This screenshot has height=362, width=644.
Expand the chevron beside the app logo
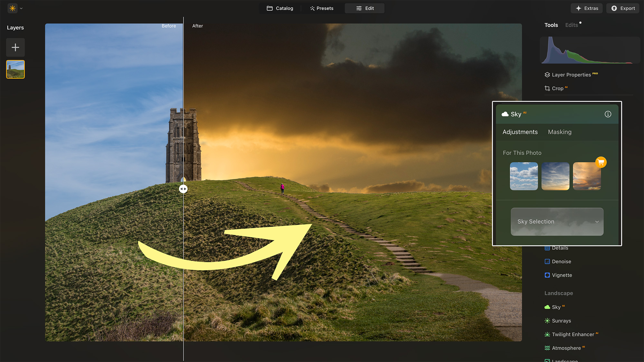(x=21, y=8)
